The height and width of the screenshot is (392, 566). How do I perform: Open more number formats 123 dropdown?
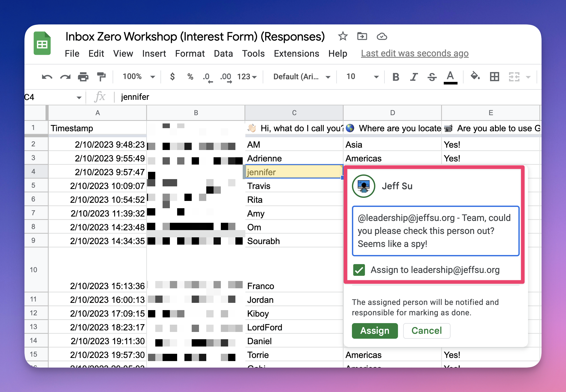point(247,77)
